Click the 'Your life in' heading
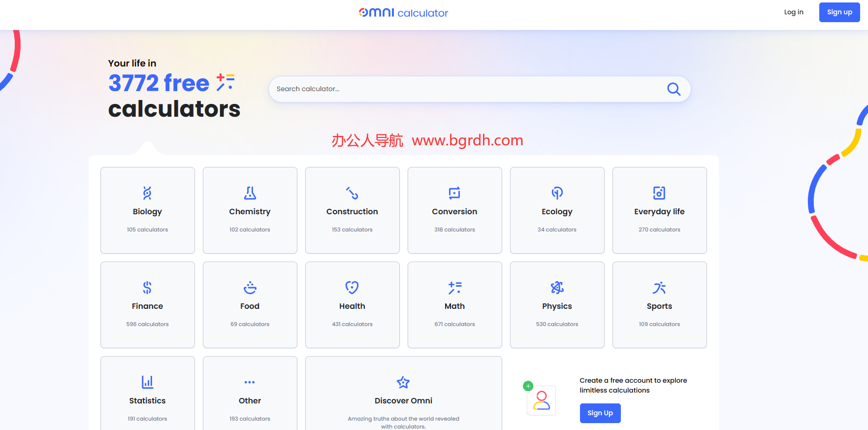The height and width of the screenshot is (430, 868). pyautogui.click(x=132, y=63)
